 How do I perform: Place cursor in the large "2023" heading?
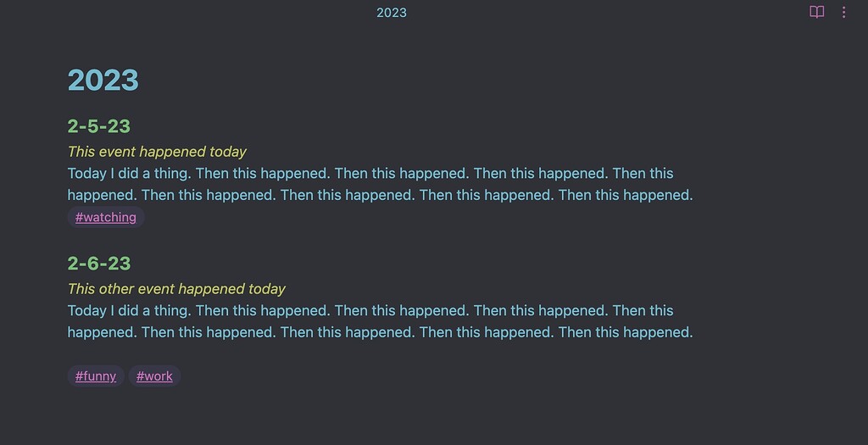click(x=103, y=81)
